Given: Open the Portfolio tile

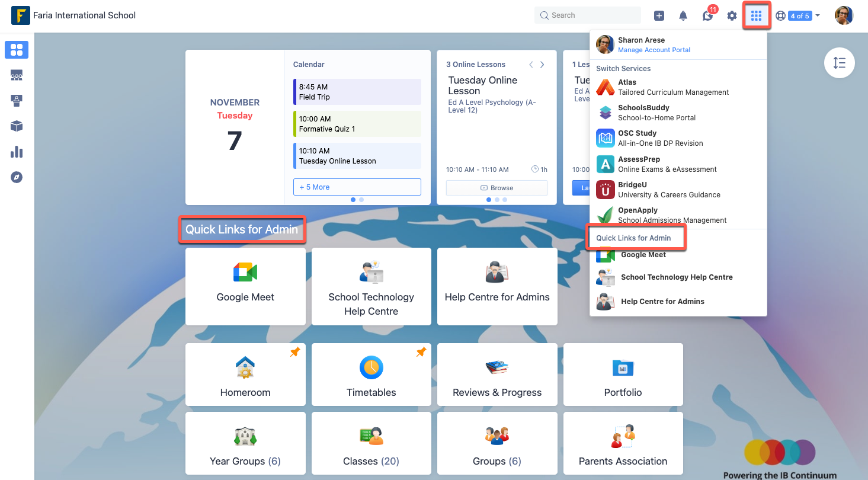Looking at the screenshot, I should pyautogui.click(x=623, y=375).
